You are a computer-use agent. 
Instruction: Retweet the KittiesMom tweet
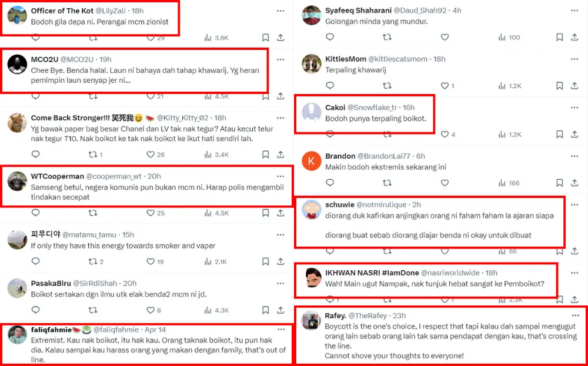[x=387, y=86]
